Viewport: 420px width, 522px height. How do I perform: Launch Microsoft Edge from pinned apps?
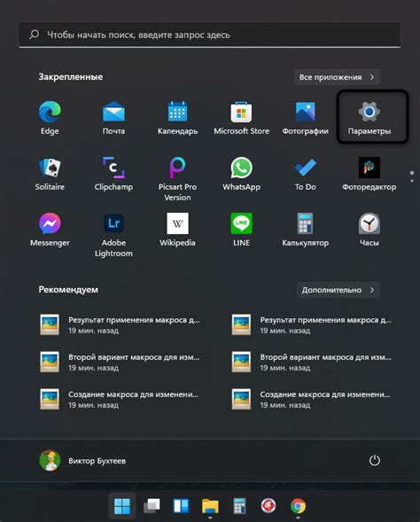pyautogui.click(x=50, y=117)
